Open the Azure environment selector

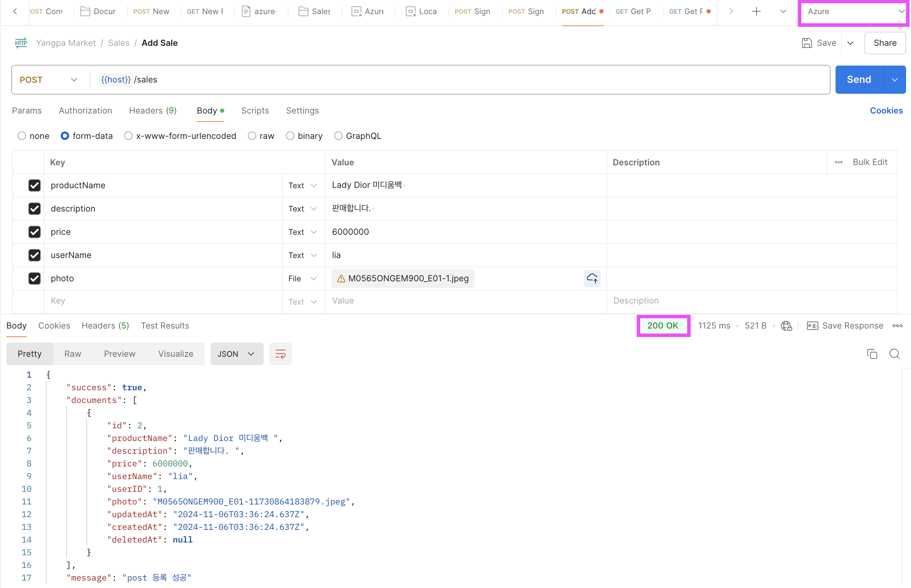pyautogui.click(x=854, y=11)
